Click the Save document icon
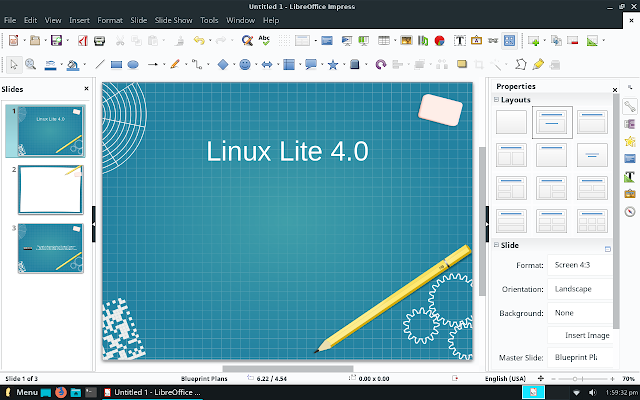This screenshot has height=400, width=640. [x=56, y=40]
